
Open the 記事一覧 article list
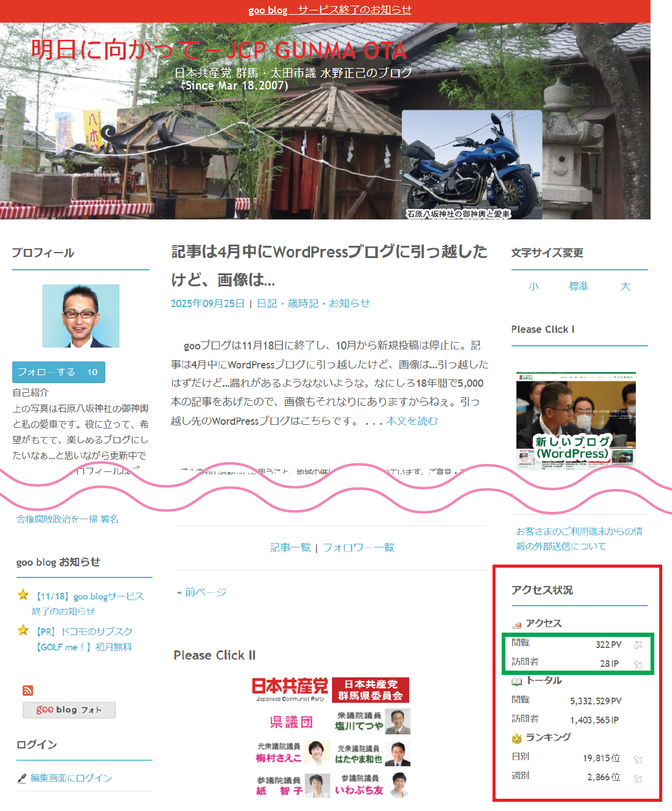click(x=290, y=547)
